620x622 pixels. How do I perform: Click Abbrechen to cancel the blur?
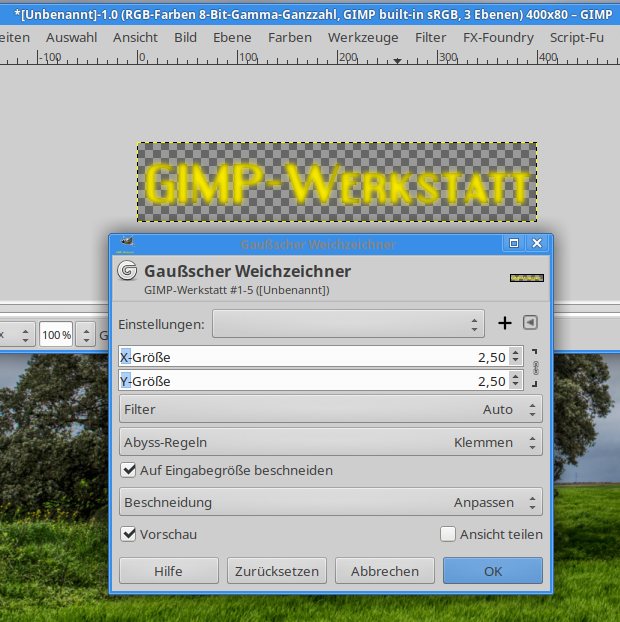[385, 571]
